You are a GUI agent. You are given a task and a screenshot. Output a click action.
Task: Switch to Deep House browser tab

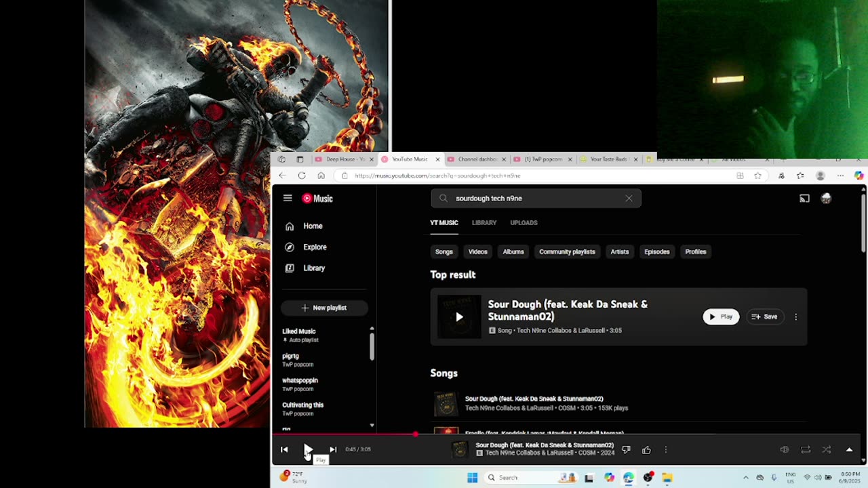click(344, 159)
